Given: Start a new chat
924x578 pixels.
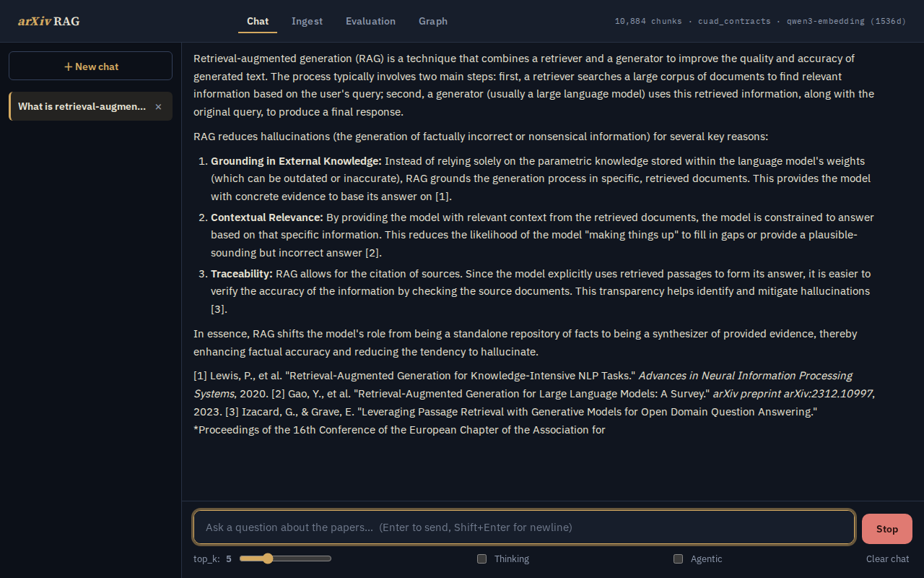Looking at the screenshot, I should [90, 66].
